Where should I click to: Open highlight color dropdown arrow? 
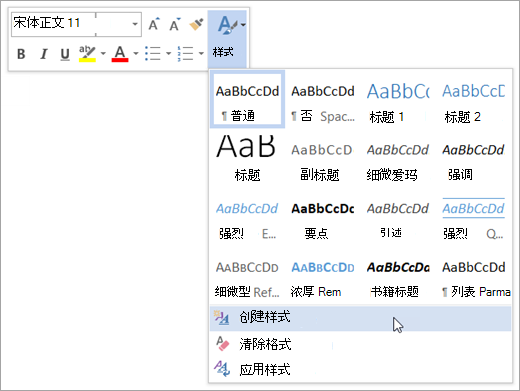103,53
